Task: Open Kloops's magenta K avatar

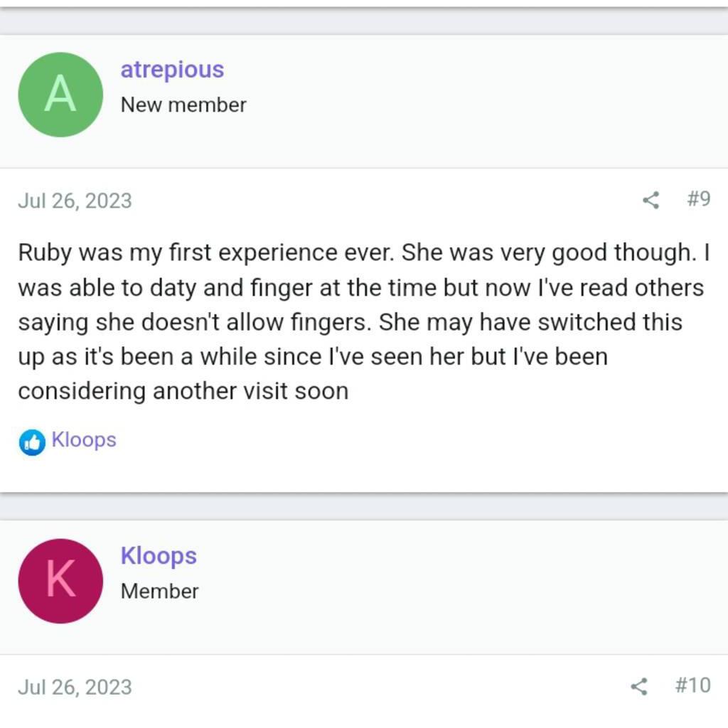Action: 60,581
